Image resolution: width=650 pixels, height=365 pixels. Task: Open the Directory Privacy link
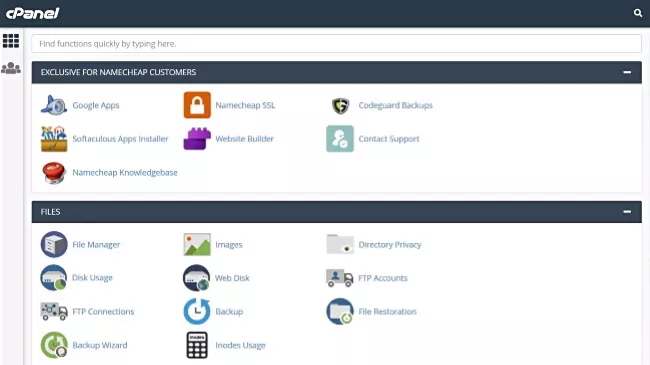[x=390, y=245]
